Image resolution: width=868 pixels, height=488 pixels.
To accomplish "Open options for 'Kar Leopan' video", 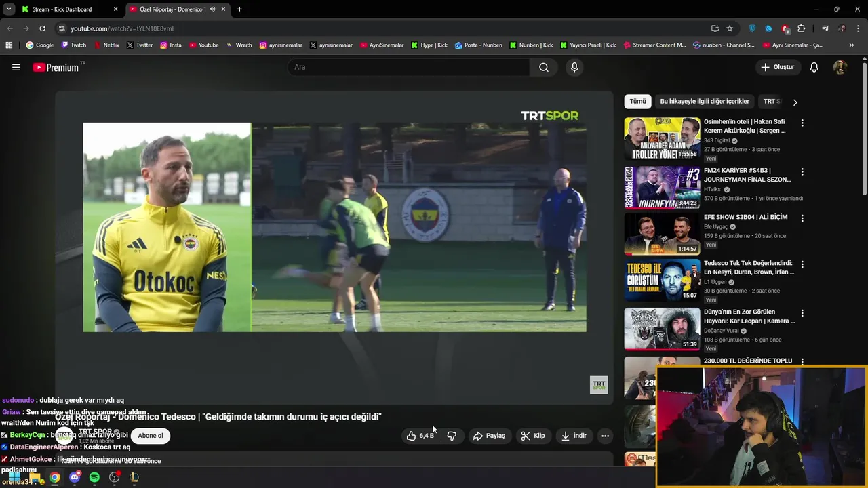I will (x=802, y=313).
